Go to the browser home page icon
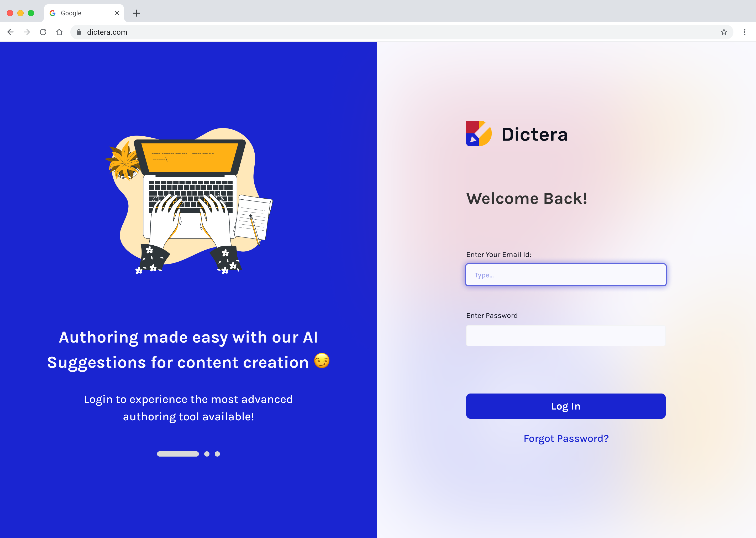 point(59,32)
